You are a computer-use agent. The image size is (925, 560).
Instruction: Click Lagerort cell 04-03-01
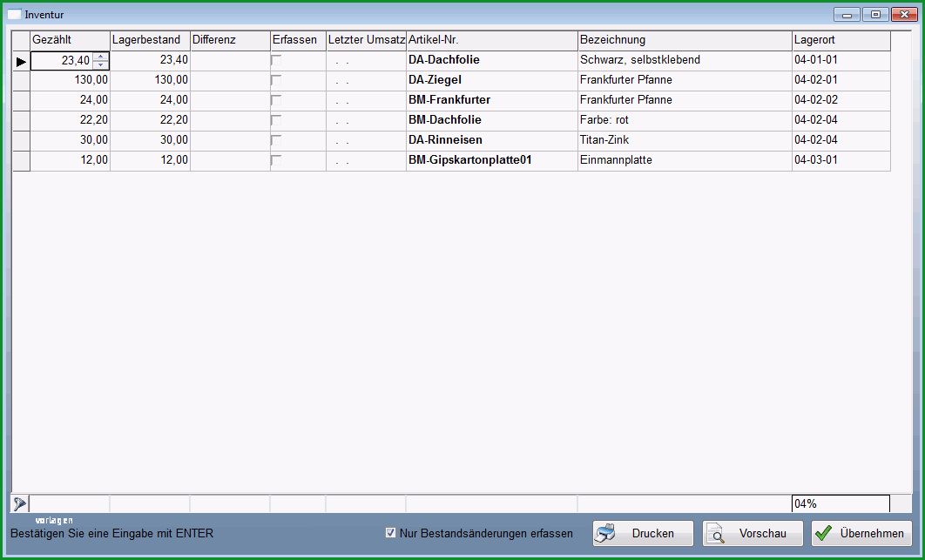tap(841, 160)
